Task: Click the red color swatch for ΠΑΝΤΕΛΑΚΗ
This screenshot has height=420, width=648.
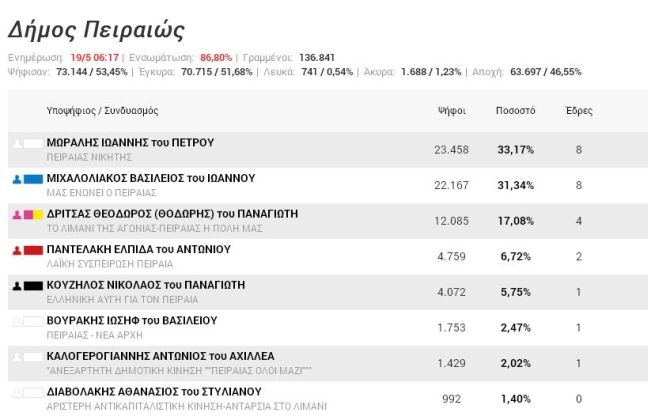Action: (32, 250)
